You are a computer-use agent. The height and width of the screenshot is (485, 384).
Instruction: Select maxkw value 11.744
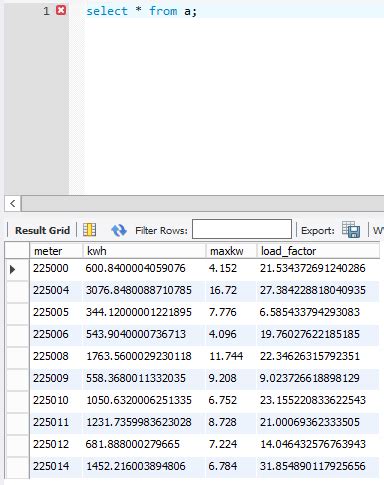[x=231, y=356]
